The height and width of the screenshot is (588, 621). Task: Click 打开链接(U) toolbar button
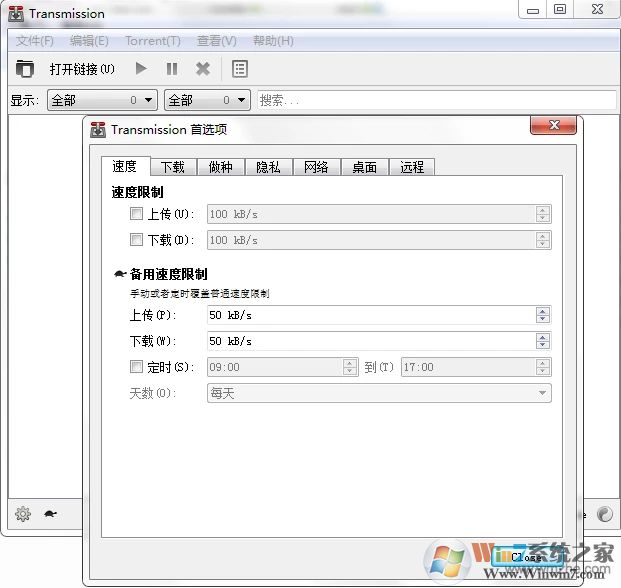coord(82,69)
